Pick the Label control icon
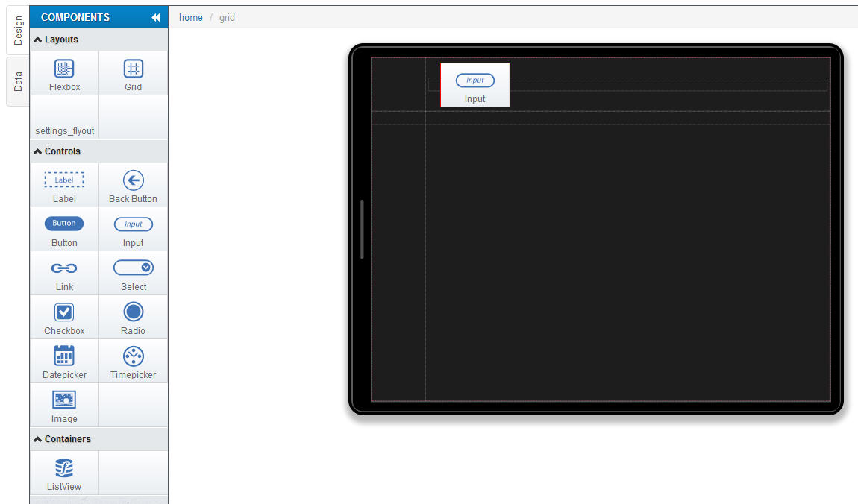This screenshot has height=504, width=858. (64, 186)
